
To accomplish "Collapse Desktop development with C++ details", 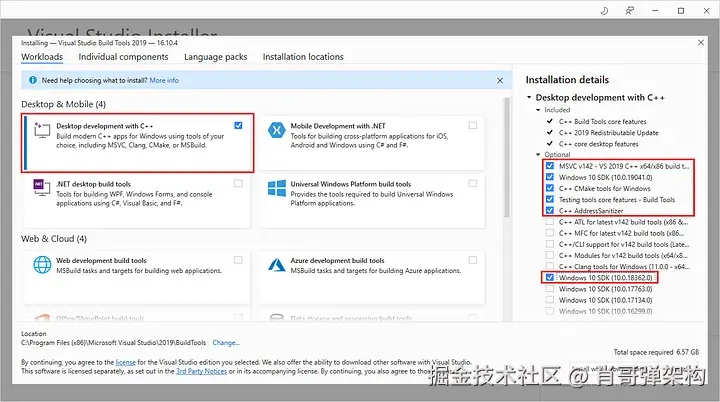I will 529,97.
